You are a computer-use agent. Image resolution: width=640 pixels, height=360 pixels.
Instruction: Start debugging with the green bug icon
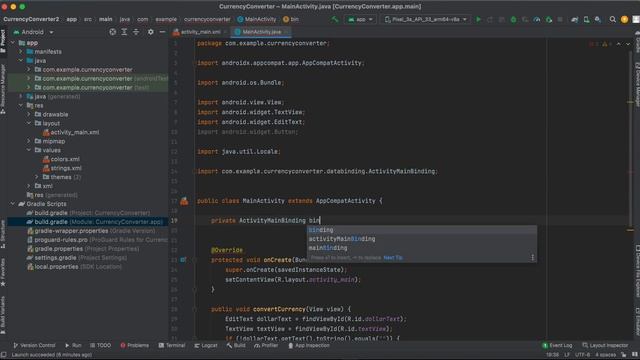click(x=513, y=19)
